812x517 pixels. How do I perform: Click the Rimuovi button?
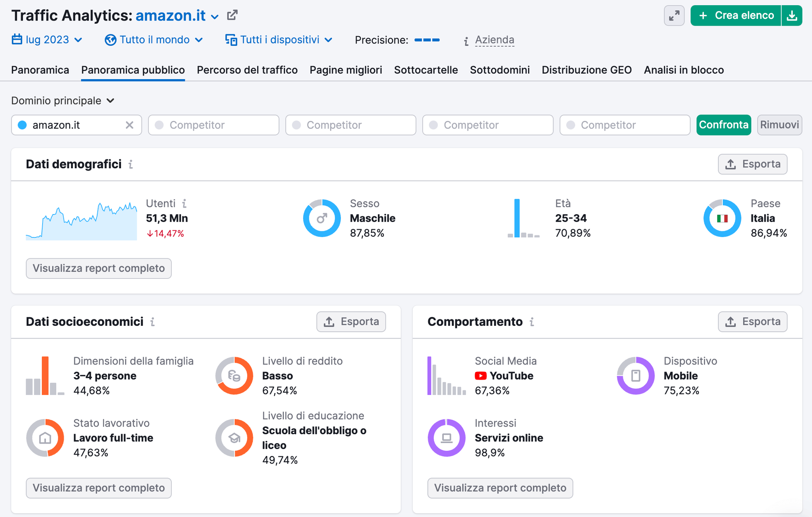point(779,125)
